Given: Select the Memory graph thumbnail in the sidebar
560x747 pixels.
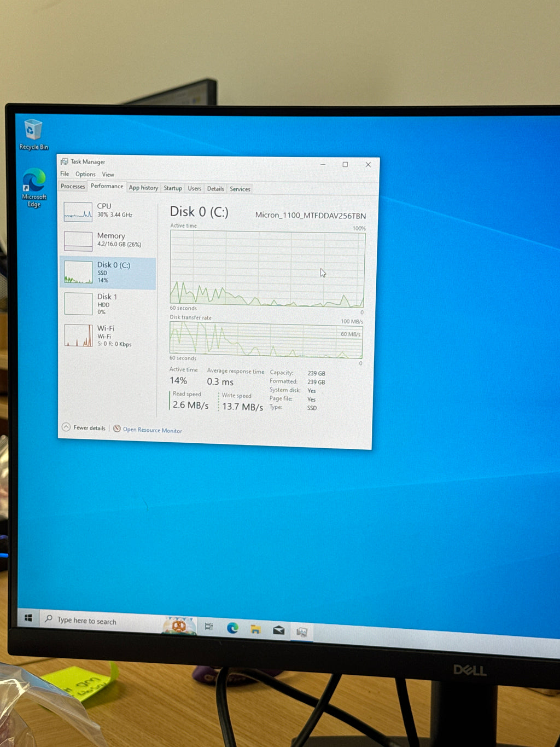Looking at the screenshot, I should [x=78, y=241].
